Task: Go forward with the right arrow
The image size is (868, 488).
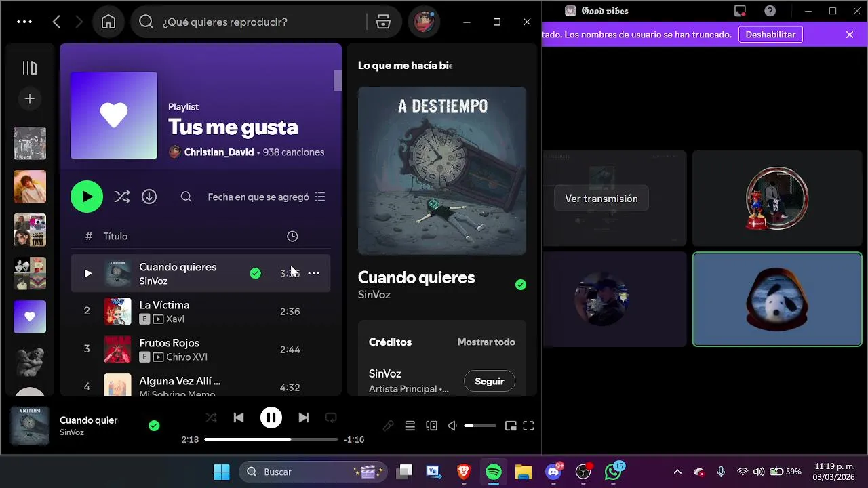Action: (79, 22)
